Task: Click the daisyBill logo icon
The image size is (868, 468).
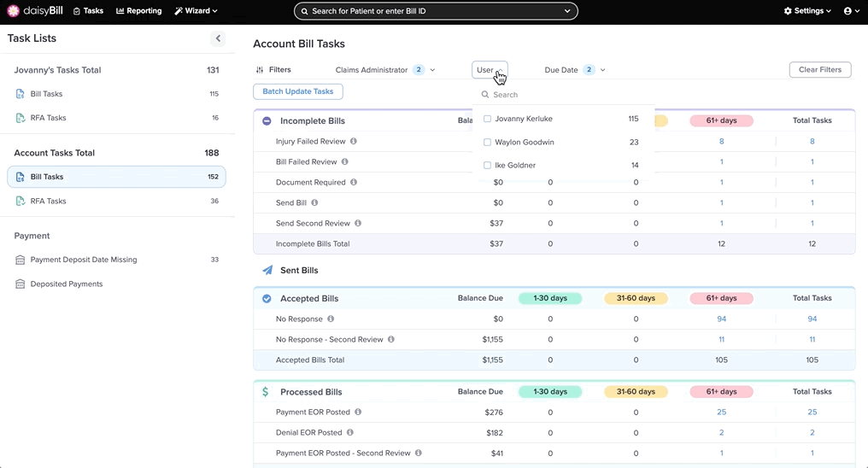Action: (13, 11)
